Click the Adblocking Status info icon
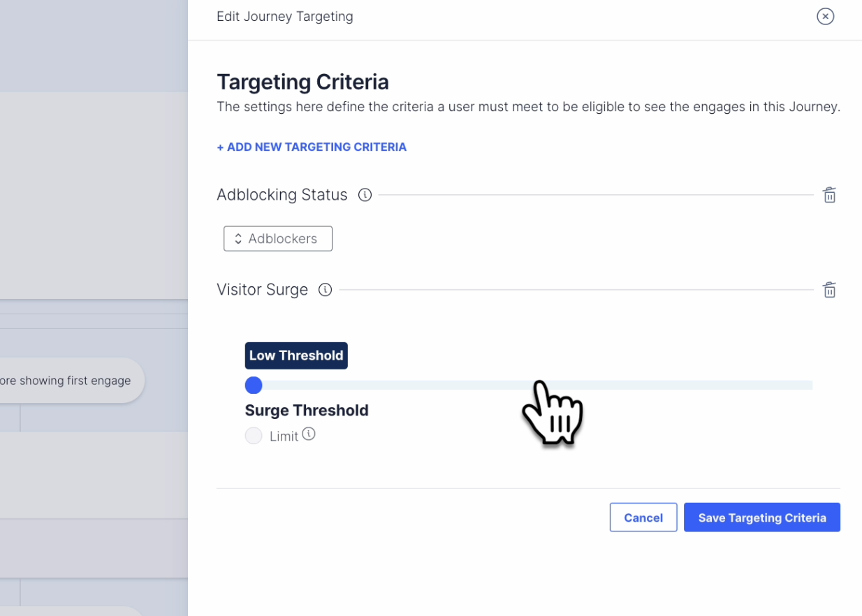This screenshot has width=862, height=616. [365, 195]
